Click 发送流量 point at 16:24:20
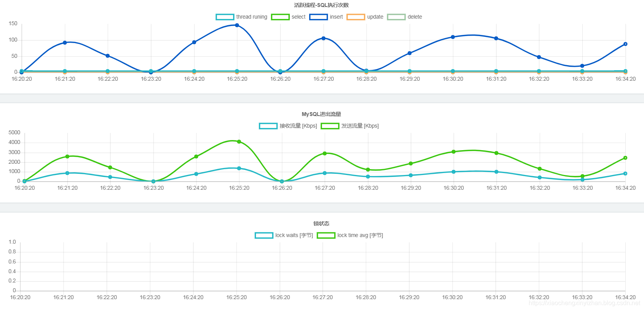The width and height of the screenshot is (644, 310). 196,156
